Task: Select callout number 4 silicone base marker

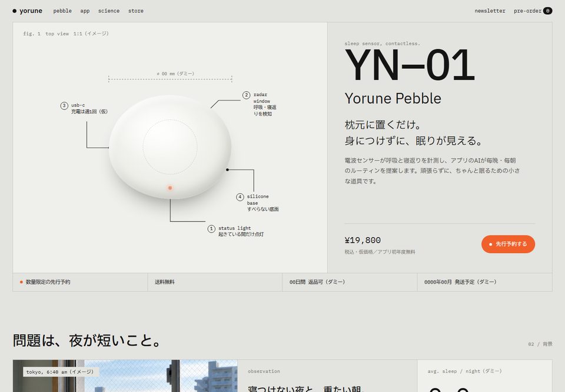Action: pyautogui.click(x=240, y=197)
